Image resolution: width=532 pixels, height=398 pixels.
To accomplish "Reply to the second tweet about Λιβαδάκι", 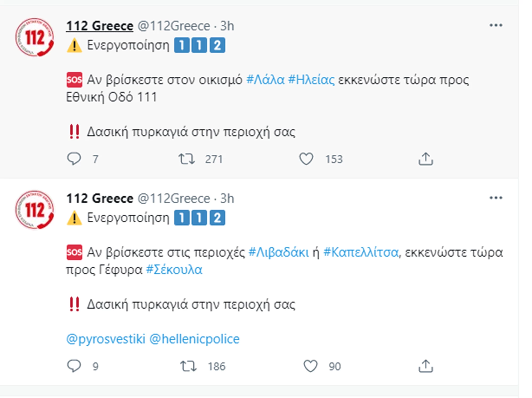I will coord(74,366).
